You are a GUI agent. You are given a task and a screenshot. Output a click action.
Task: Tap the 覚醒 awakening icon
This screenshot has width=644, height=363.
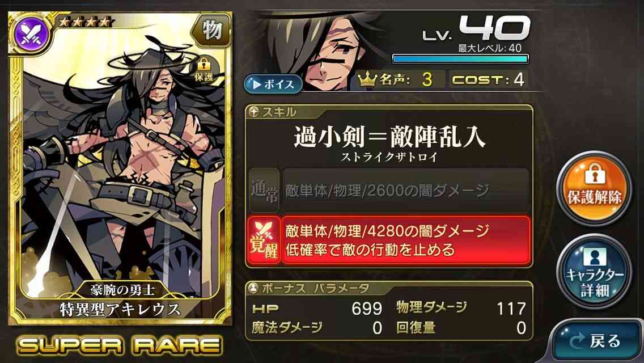tap(263, 240)
